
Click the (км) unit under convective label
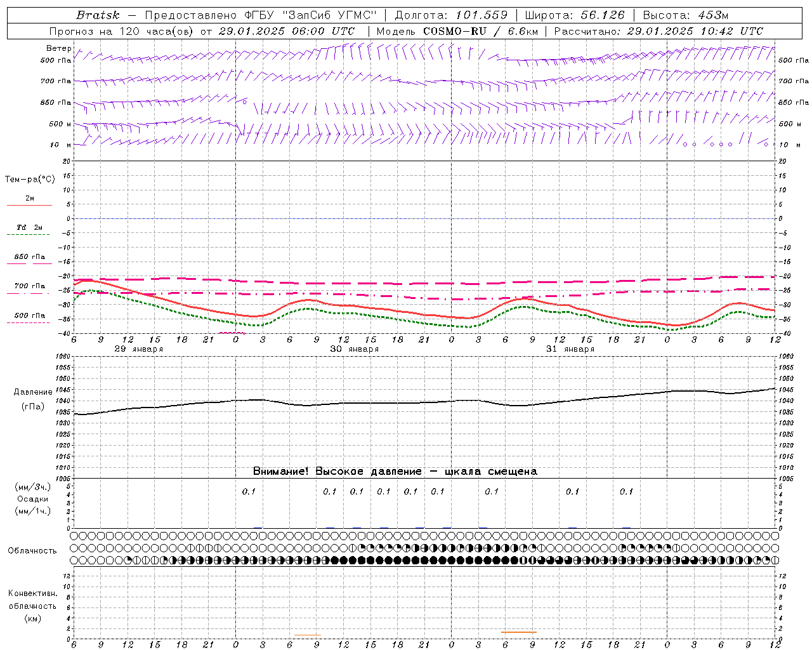(32, 618)
